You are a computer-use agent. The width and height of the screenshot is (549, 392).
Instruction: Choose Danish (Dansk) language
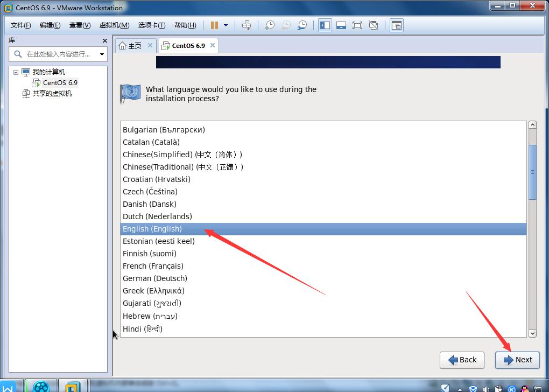(323, 204)
